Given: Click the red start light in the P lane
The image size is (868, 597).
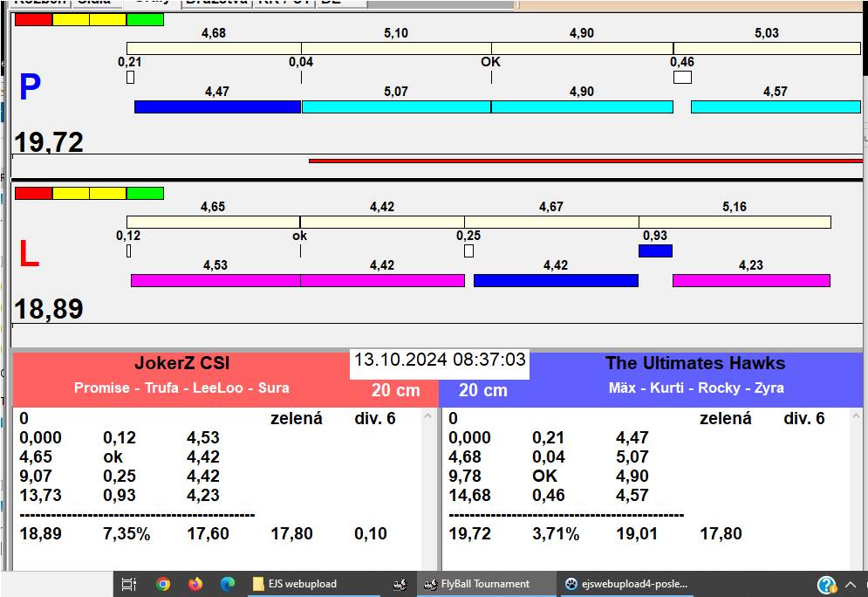Looking at the screenshot, I should [x=33, y=19].
